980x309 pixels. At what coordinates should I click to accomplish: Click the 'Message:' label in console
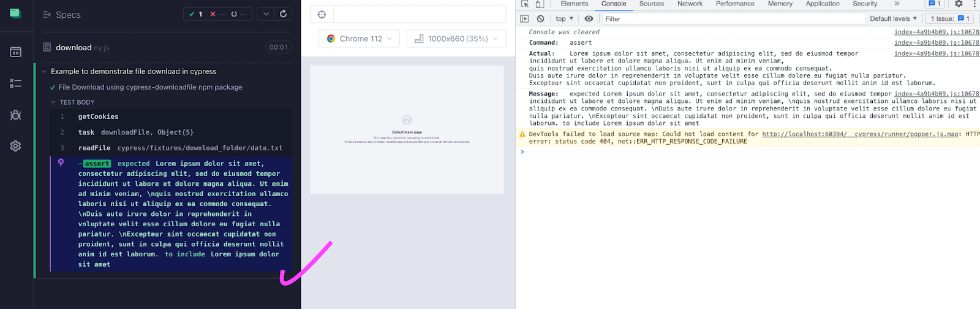click(x=544, y=94)
